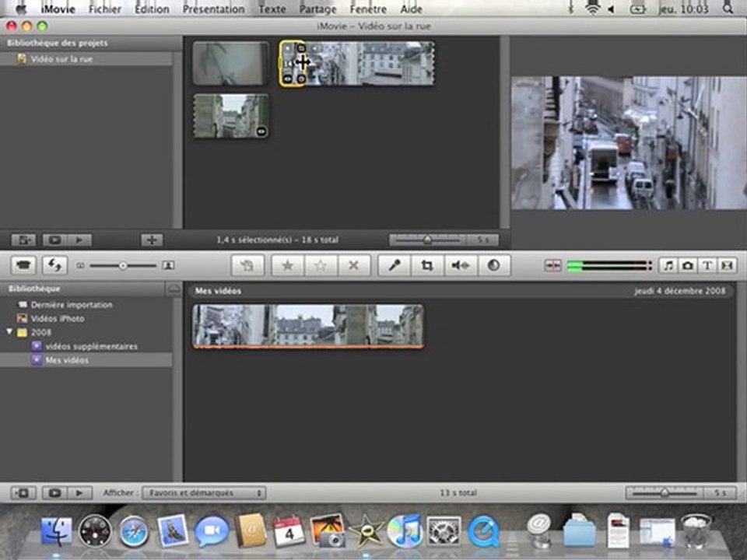Adjust event frames-per-thumbnail slider
Image resolution: width=747 pixels, height=560 pixels.
pyautogui.click(x=664, y=493)
